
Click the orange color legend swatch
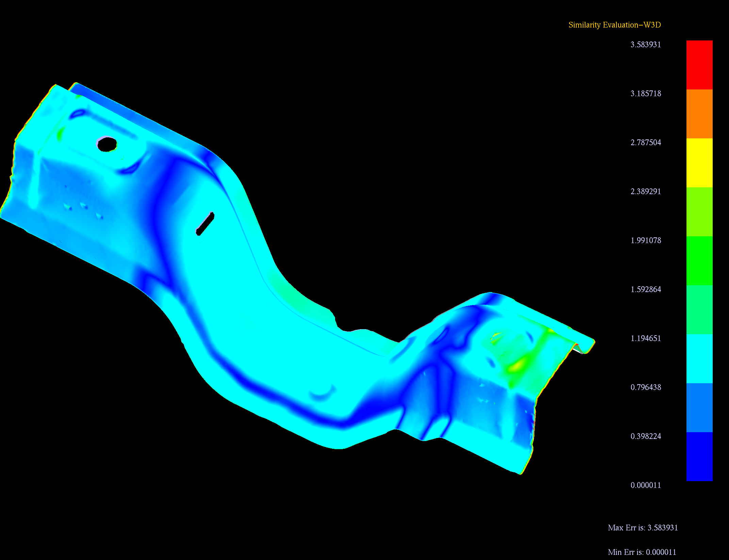[x=699, y=114]
